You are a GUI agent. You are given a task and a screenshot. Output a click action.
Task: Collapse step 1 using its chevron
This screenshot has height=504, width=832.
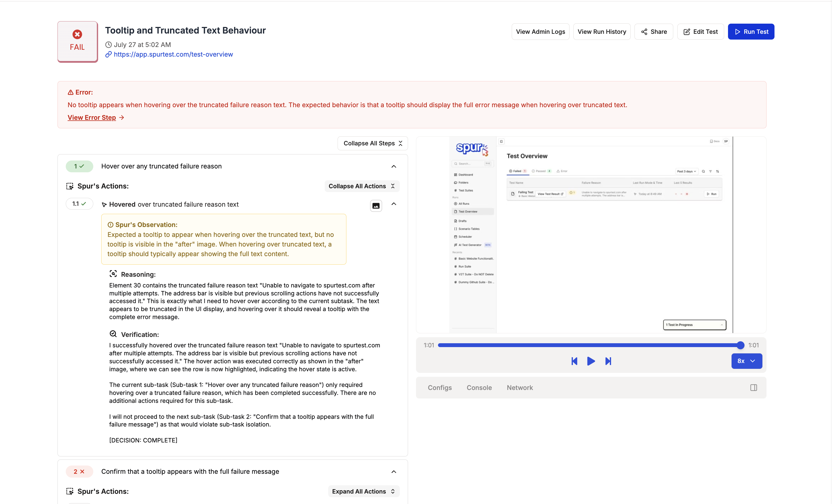pos(394,166)
